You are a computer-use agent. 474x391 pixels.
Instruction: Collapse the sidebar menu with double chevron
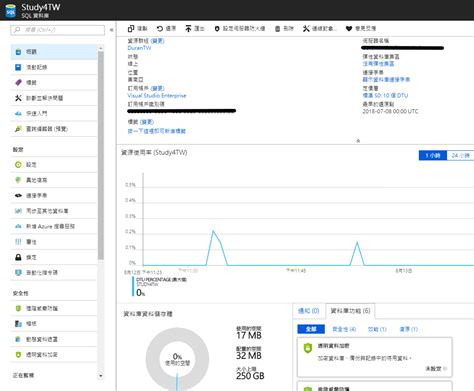click(112, 30)
